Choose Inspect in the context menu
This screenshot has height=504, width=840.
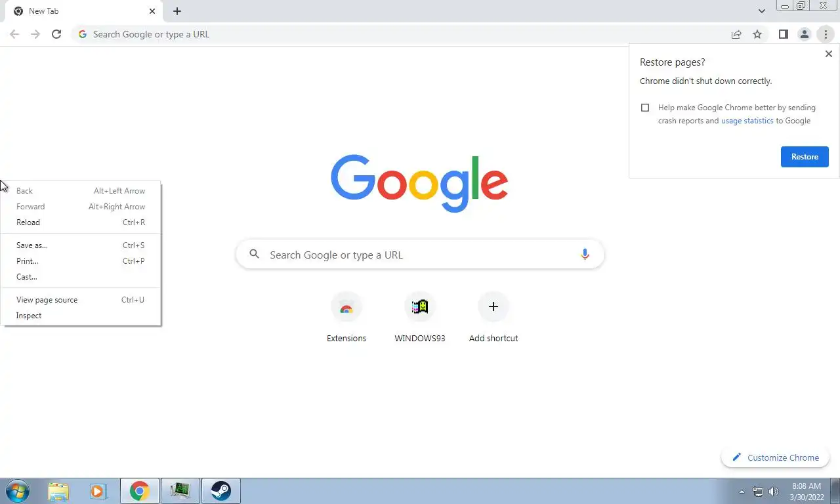pos(81,316)
